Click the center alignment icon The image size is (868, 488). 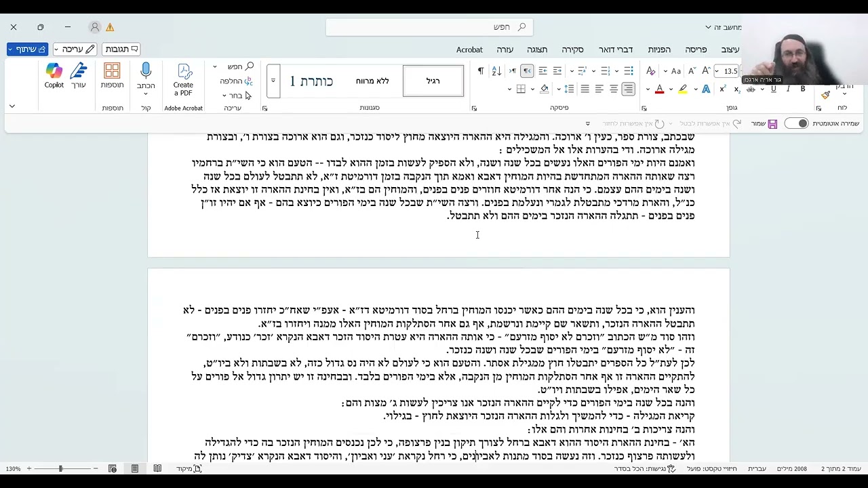[614, 89]
